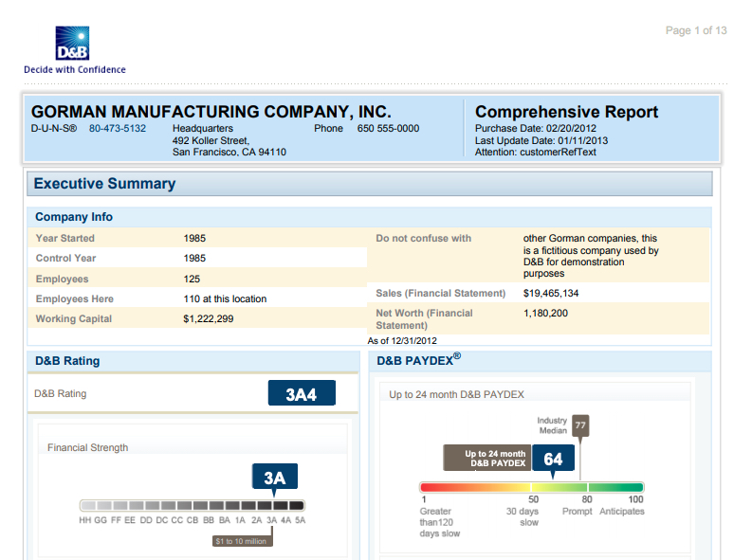Screen dimensions: 752x560
Task: Click the 'Page 1 of 13' text
Action: pyautogui.click(x=696, y=30)
